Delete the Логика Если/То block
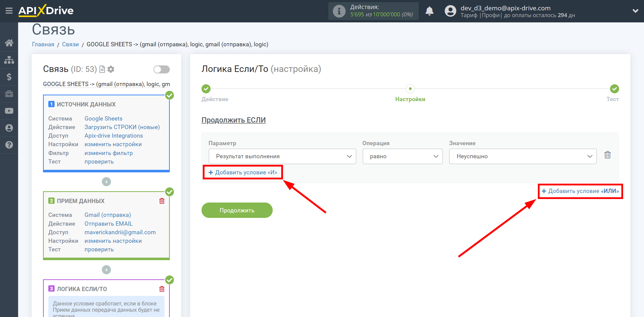 (x=162, y=289)
